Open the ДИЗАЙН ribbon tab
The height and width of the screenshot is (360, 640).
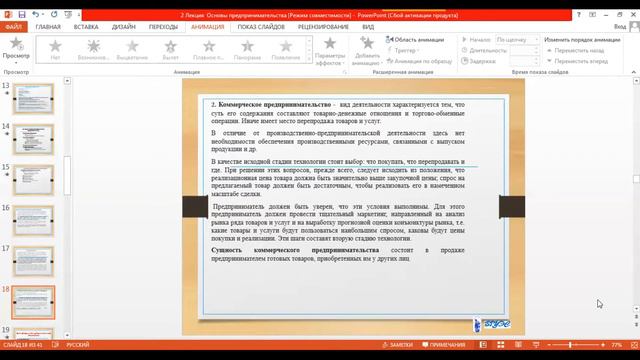click(x=124, y=27)
